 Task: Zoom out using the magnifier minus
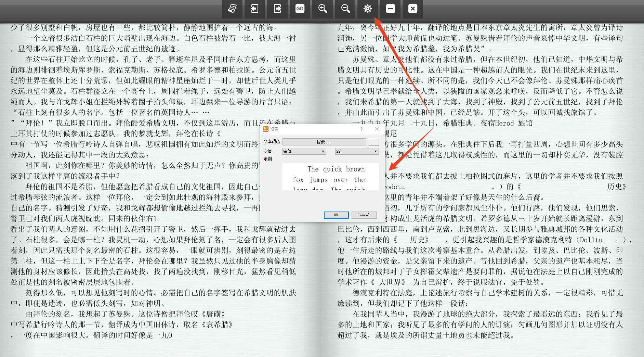point(345,9)
